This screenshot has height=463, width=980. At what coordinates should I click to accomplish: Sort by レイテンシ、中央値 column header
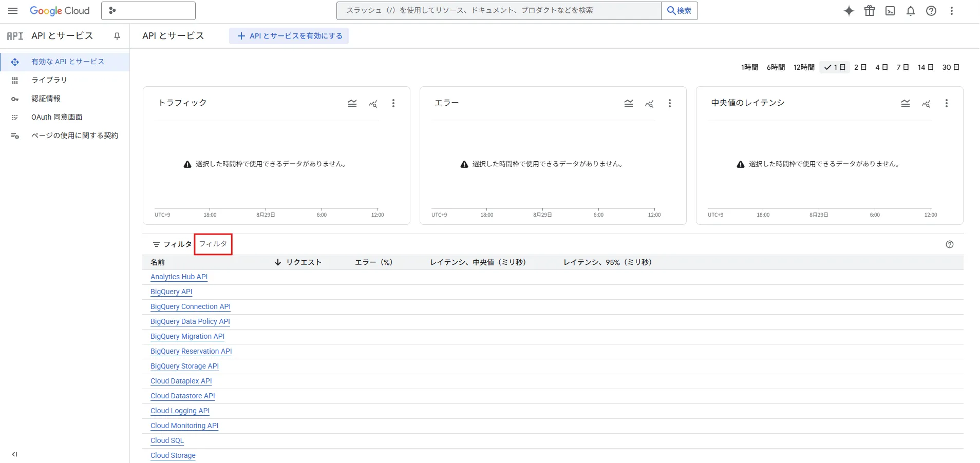(478, 262)
